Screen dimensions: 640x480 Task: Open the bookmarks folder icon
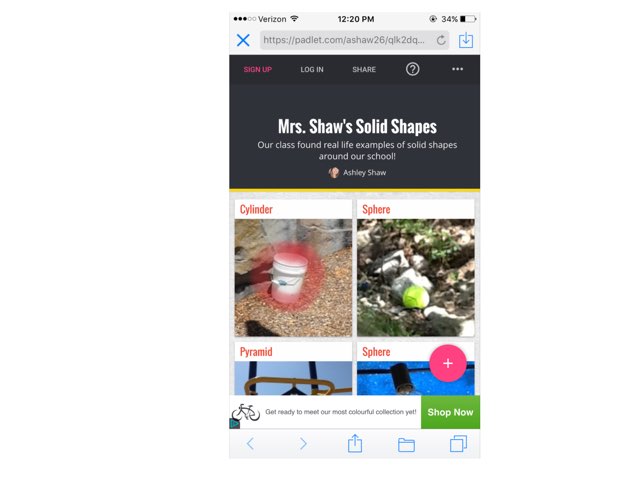[406, 444]
